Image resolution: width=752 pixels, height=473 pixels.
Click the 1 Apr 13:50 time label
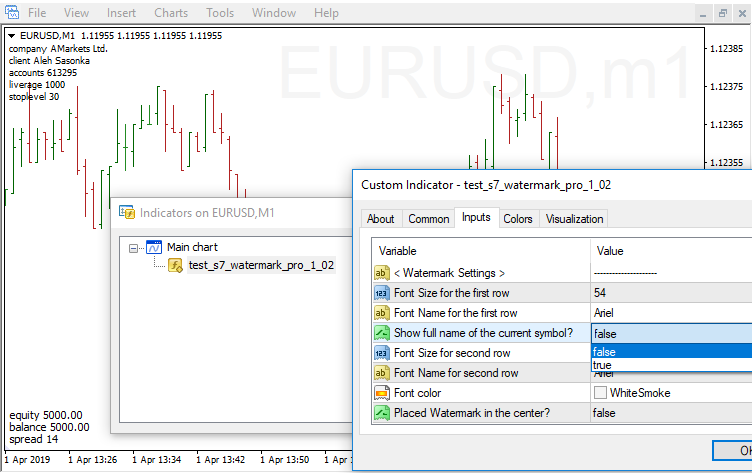(x=284, y=460)
